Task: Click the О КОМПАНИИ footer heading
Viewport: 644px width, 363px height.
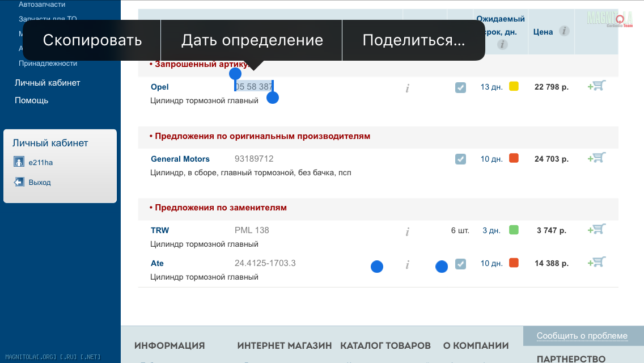Action: (476, 346)
